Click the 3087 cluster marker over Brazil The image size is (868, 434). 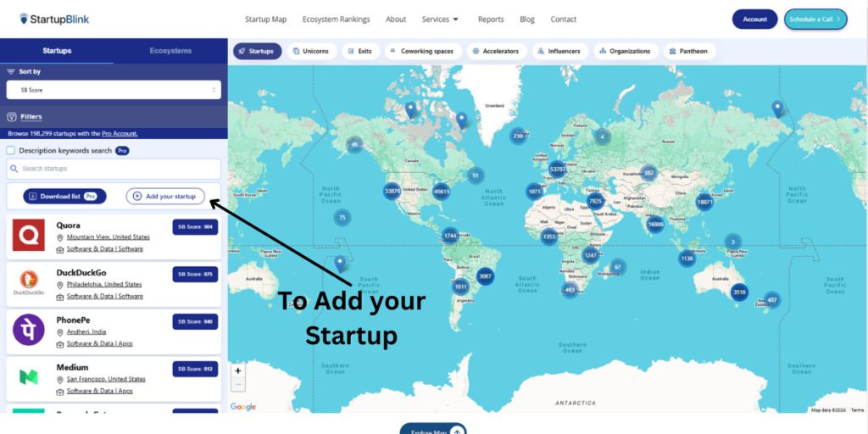point(485,276)
